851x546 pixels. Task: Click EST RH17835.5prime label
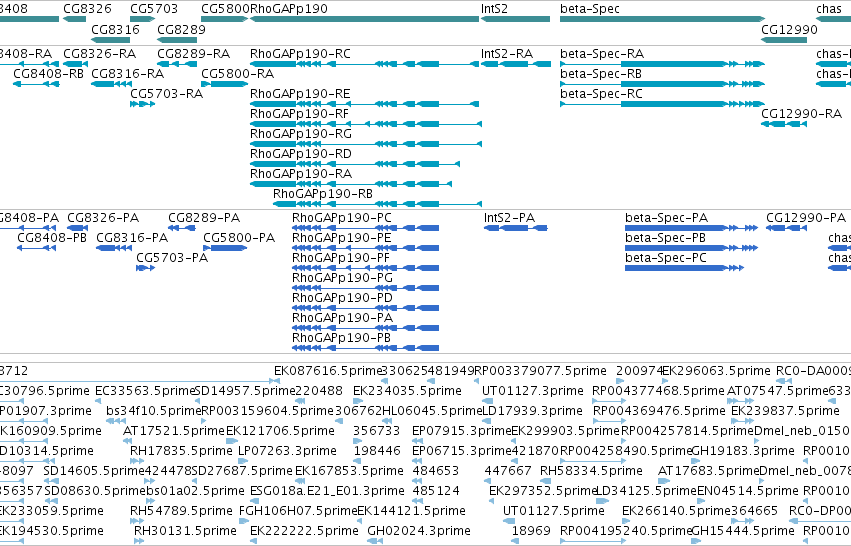[181, 452]
